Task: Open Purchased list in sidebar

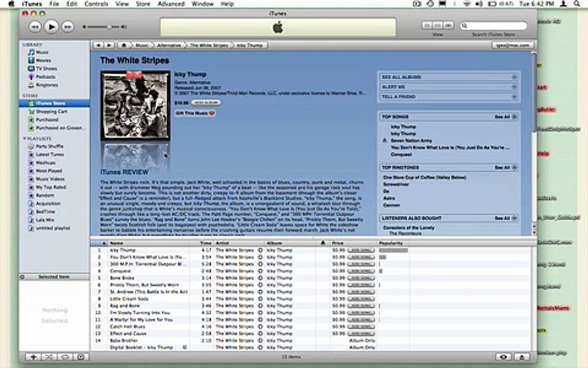Action: pyautogui.click(x=47, y=120)
